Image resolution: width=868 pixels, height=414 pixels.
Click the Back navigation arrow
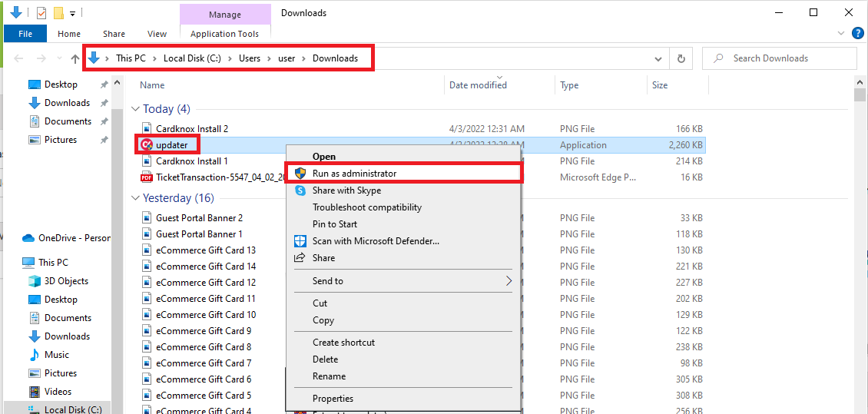point(19,58)
